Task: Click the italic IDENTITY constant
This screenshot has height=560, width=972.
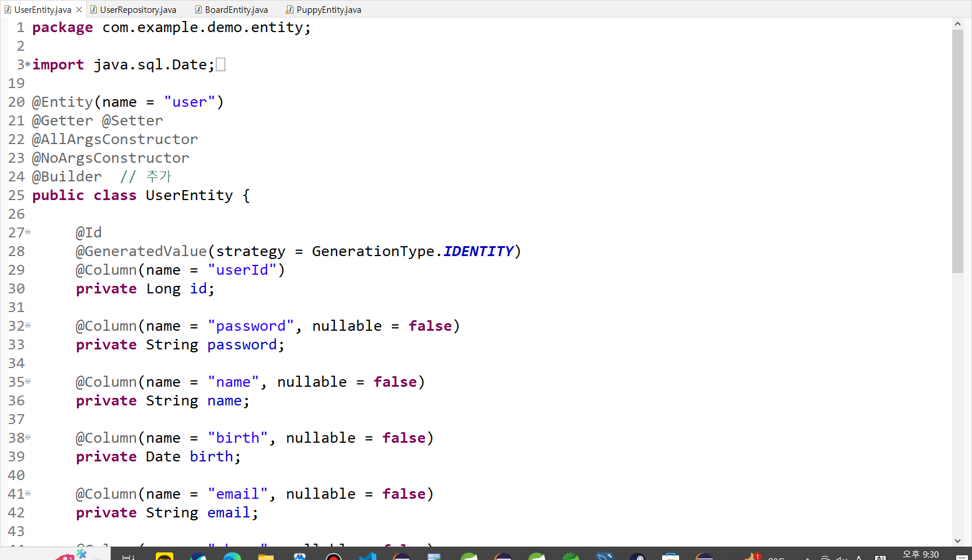Action: (x=478, y=251)
